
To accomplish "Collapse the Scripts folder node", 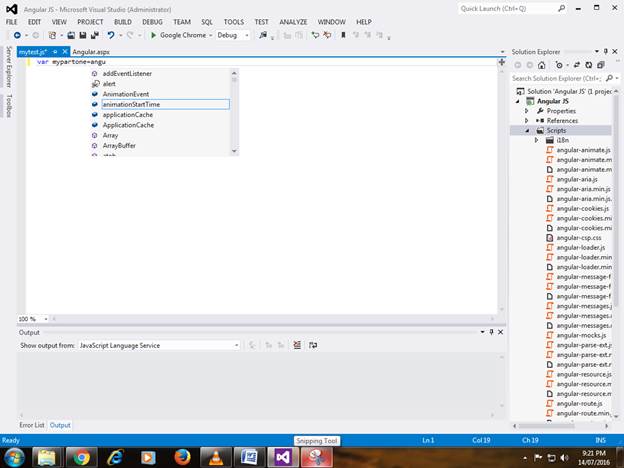I will click(527, 131).
